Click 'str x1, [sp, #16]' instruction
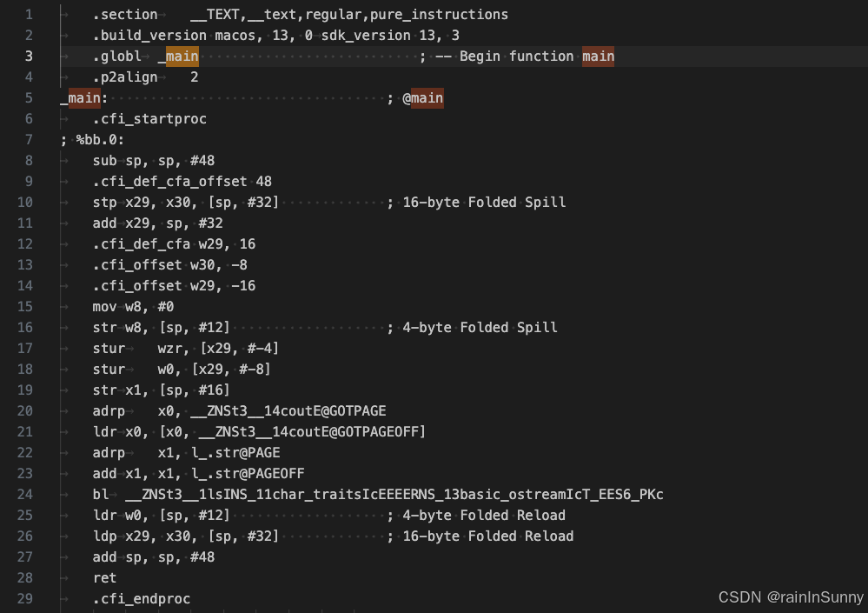 tap(161, 390)
